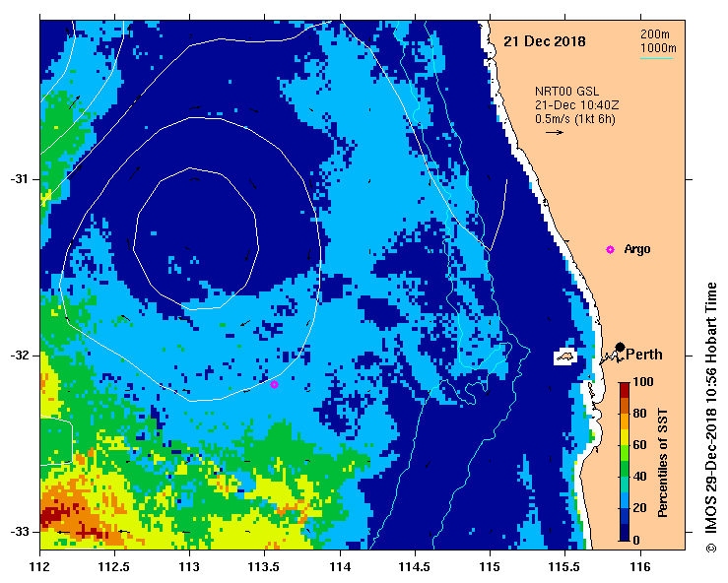The width and height of the screenshot is (728, 583).
Task: Click the colorbar tick label '80'
Action: (639, 413)
